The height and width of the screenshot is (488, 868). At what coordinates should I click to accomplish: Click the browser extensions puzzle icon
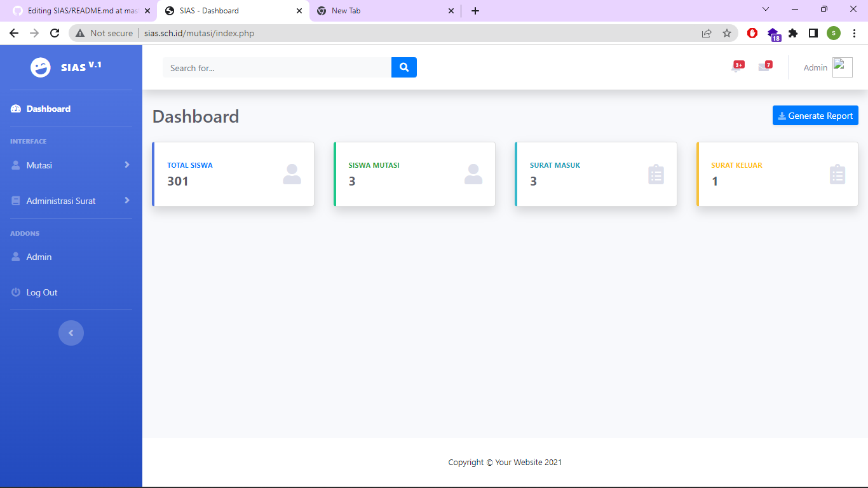click(x=793, y=32)
